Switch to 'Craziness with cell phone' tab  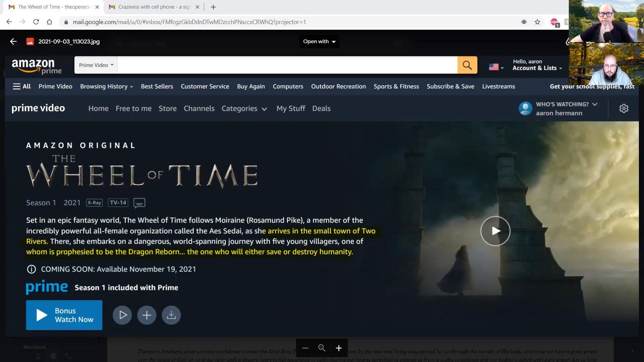154,7
